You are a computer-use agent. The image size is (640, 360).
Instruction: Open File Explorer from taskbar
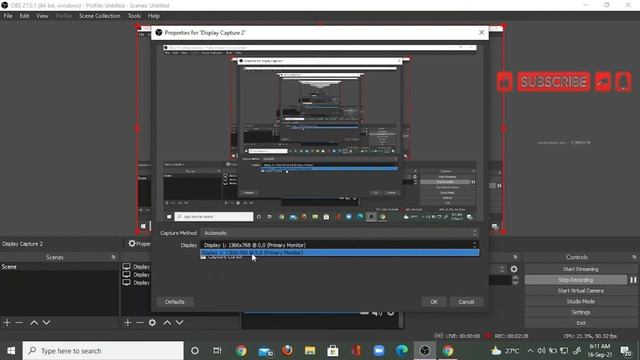(310, 351)
